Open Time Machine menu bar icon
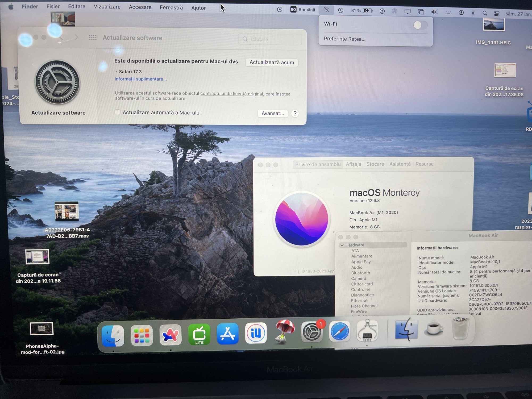Viewport: 532px width, 399px height. point(340,10)
